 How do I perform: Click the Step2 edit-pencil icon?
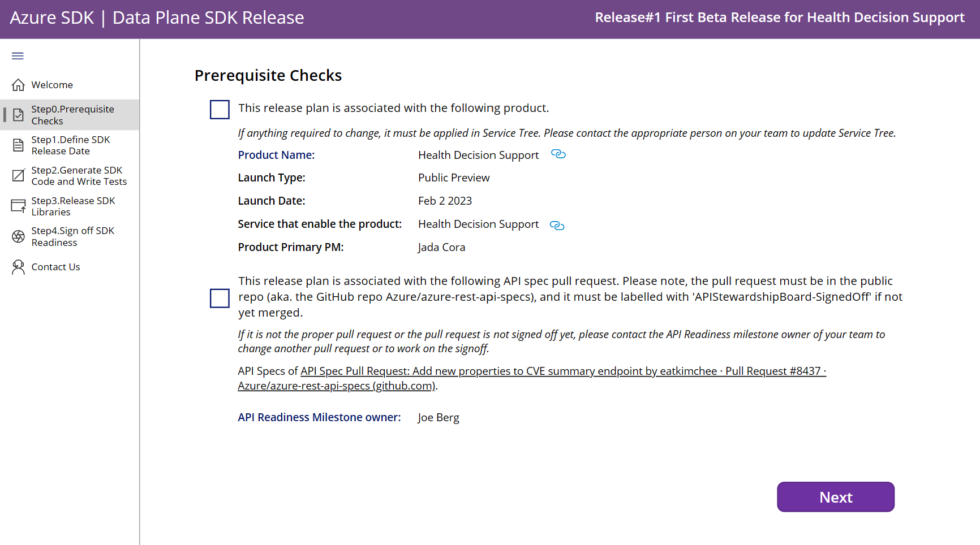click(x=18, y=175)
